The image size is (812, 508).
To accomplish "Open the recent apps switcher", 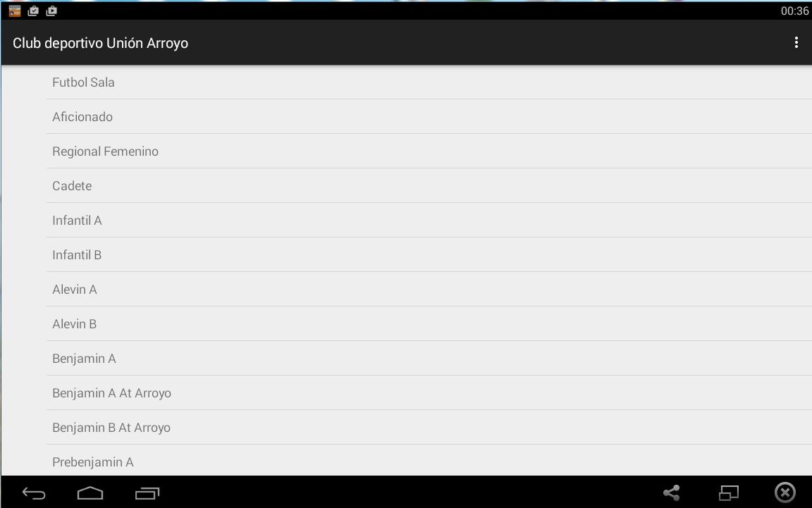I will coord(147,493).
